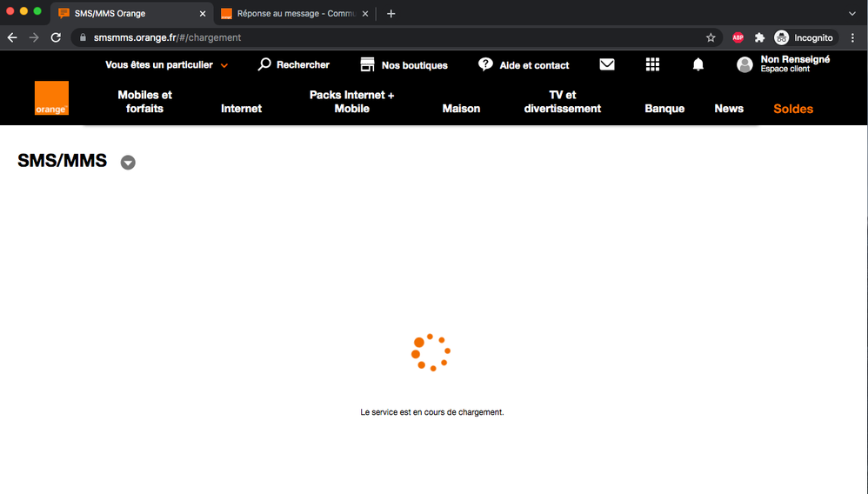Open the Internet menu

(242, 109)
